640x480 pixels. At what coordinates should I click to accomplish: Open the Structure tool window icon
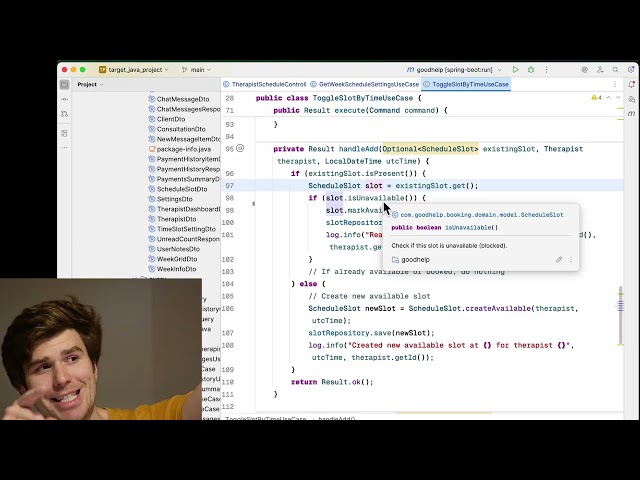(x=65, y=131)
